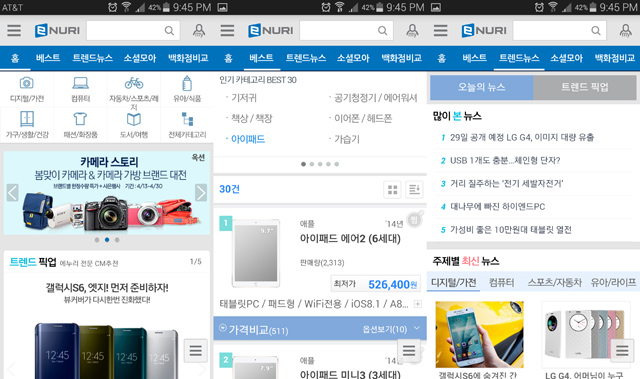Select the 홈 tab on the left screen
The image size is (640, 379).
pos(15,58)
